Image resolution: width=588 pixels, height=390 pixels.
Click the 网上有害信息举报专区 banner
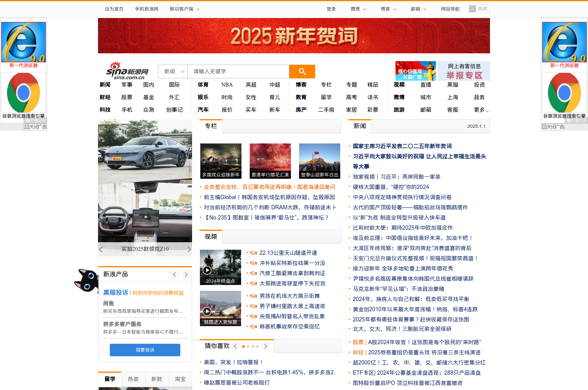tap(464, 71)
